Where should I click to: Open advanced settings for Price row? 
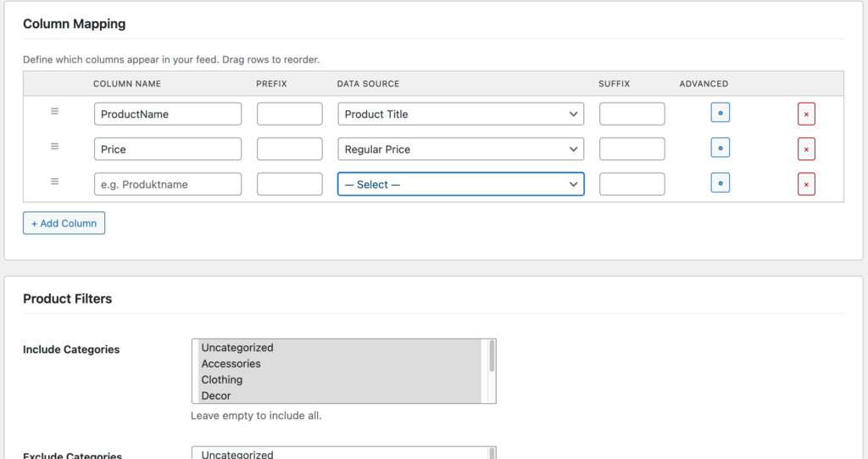[x=720, y=148]
